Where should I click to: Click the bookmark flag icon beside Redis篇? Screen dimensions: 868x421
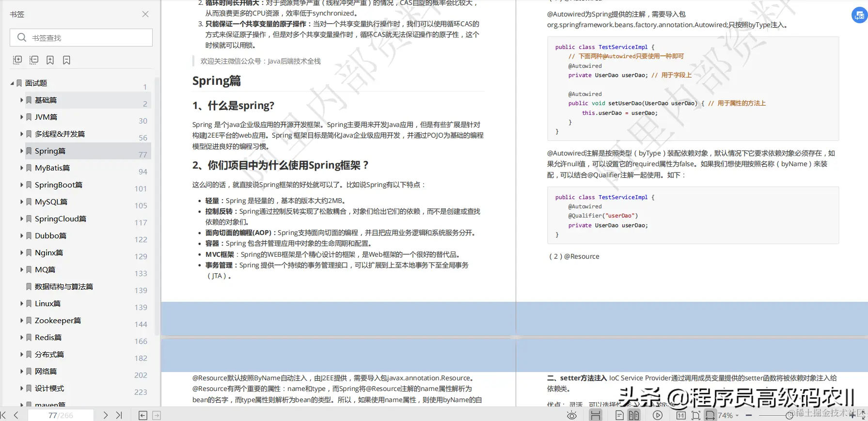[29, 338]
